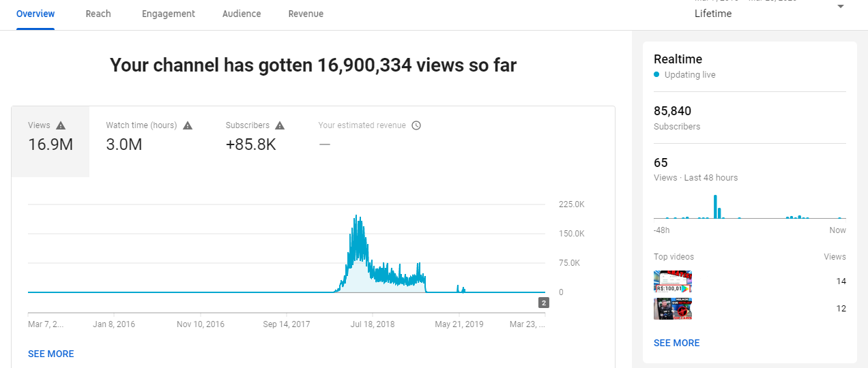Open the Lifetime date range dropdown
The image size is (868, 368).
coord(770,10)
